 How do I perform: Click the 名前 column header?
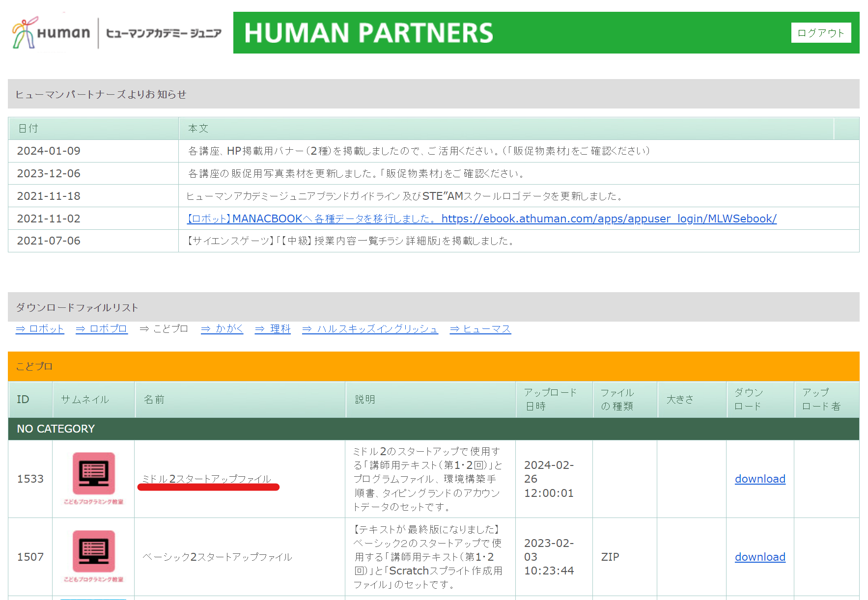(154, 399)
